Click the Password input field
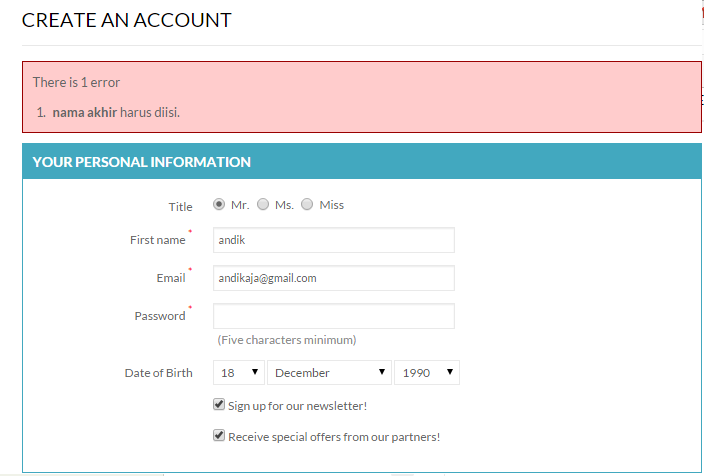 coord(334,316)
